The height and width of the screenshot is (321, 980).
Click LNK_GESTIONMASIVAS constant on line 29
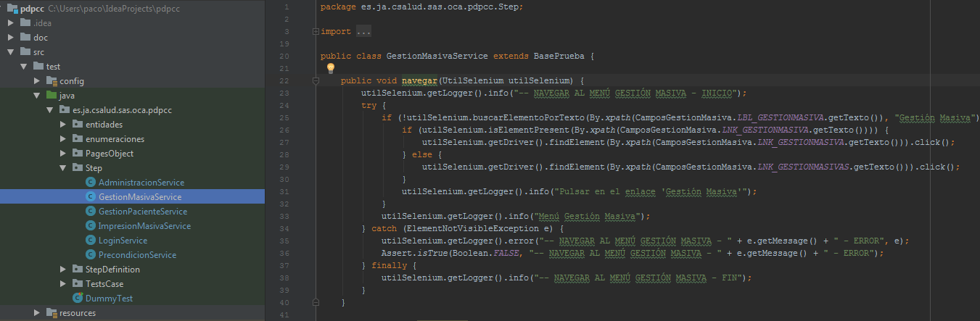(803, 167)
